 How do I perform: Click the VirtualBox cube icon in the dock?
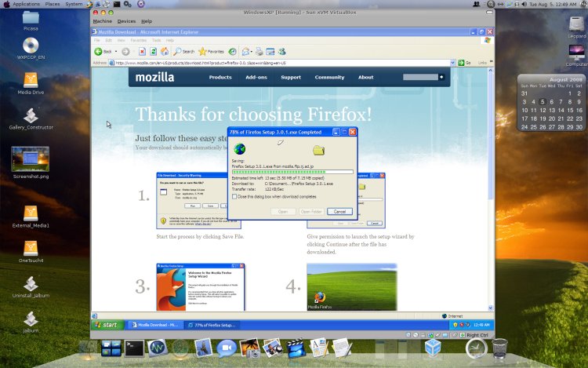point(432,348)
